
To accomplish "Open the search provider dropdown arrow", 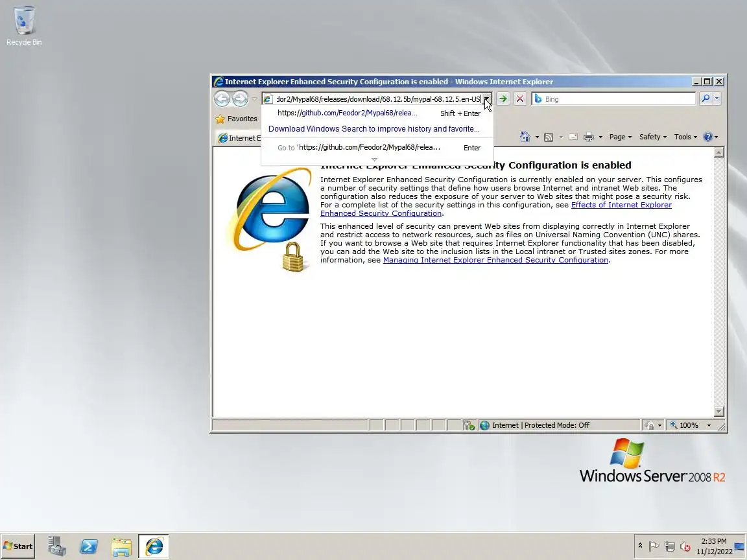I will click(717, 99).
